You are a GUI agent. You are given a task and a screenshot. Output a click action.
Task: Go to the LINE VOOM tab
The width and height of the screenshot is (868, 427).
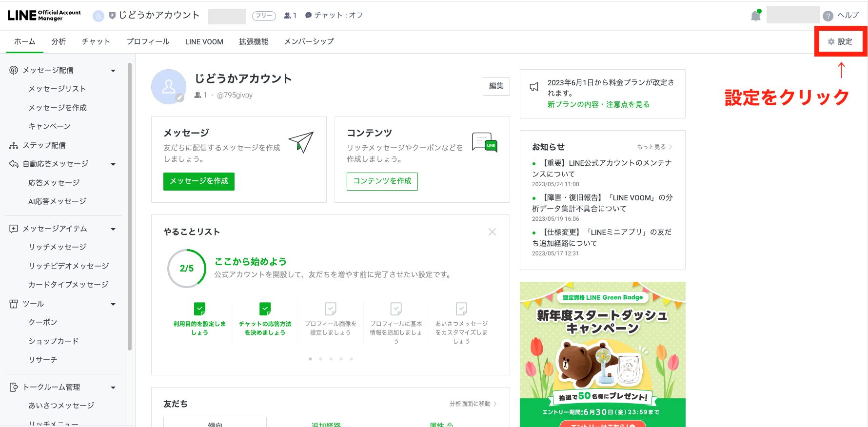[204, 42]
